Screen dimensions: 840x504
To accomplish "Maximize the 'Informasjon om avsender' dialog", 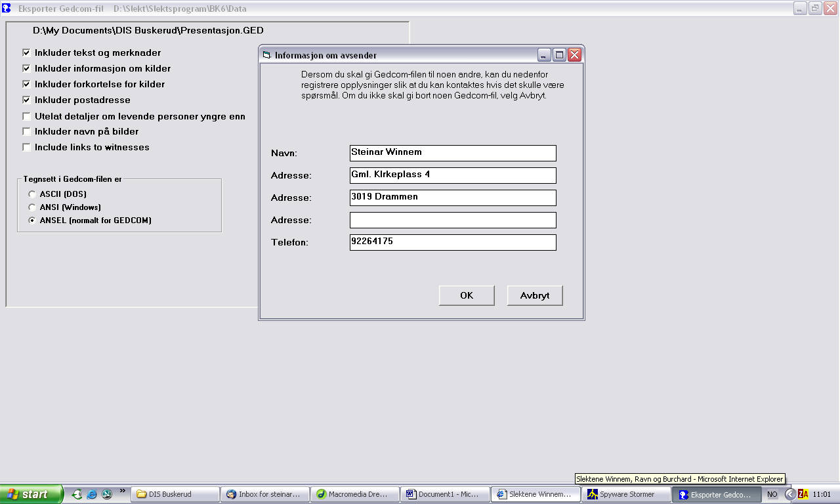I will pyautogui.click(x=559, y=55).
